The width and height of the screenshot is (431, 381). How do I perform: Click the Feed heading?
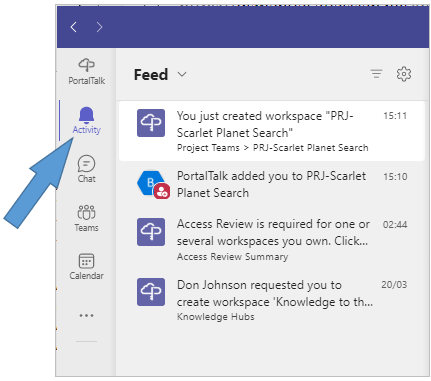click(151, 74)
